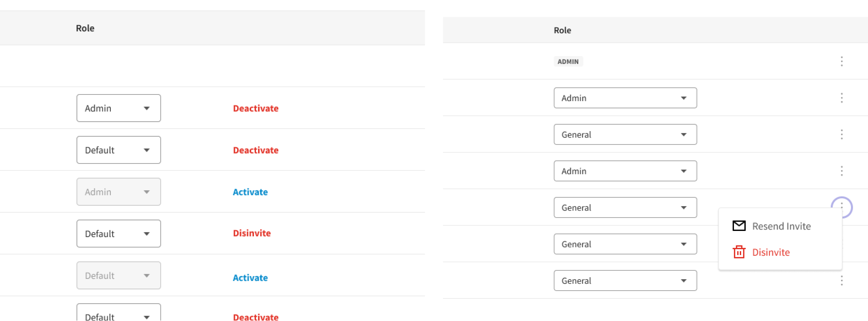Click the grey ADMIN badge
Viewport: 868px width, 321px height.
[x=568, y=62]
